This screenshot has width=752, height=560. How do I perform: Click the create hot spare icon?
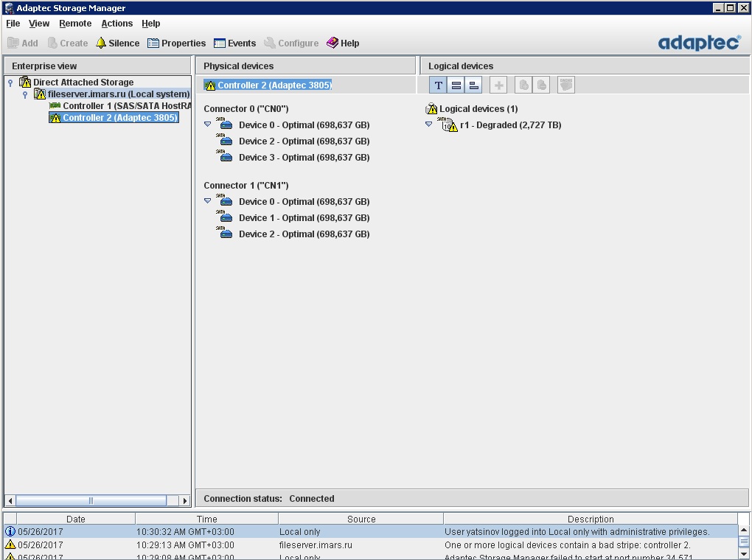tap(523, 85)
